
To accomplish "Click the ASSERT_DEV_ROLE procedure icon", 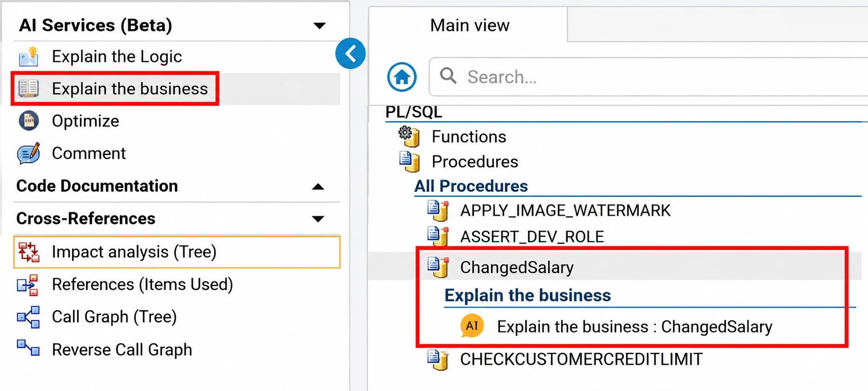I will 438,236.
